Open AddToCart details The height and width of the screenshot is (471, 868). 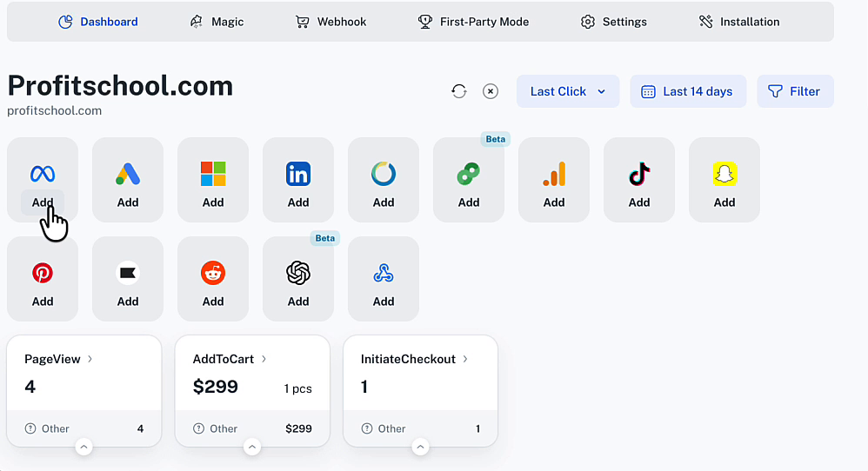(x=230, y=359)
